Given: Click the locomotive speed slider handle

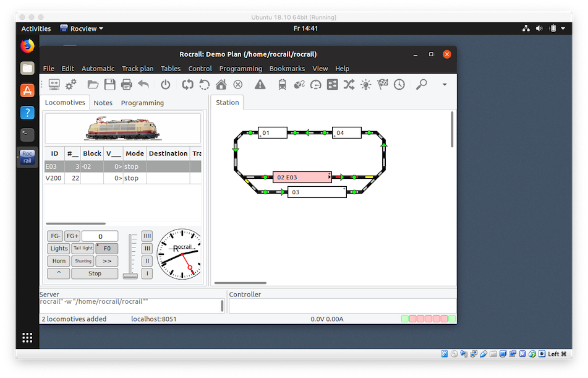Looking at the screenshot, I should [130, 275].
